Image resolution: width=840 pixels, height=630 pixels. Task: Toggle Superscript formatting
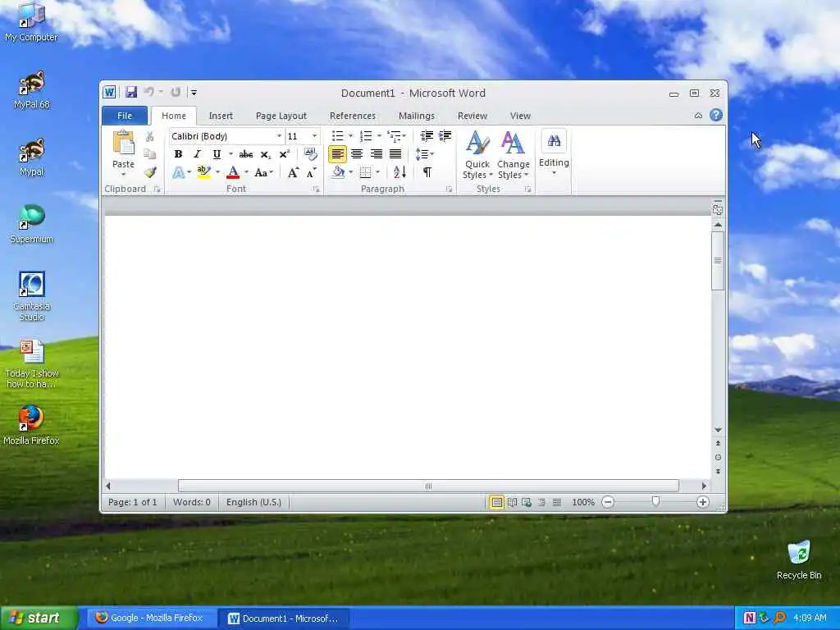coord(285,154)
